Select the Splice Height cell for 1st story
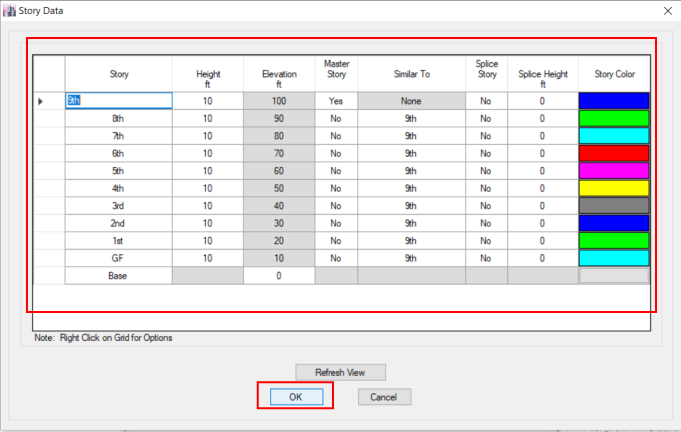This screenshot has width=681, height=432. point(542,240)
